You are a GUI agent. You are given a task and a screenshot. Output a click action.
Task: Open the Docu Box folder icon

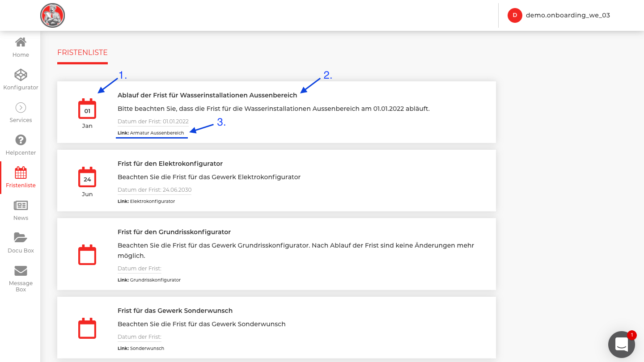[x=21, y=238]
